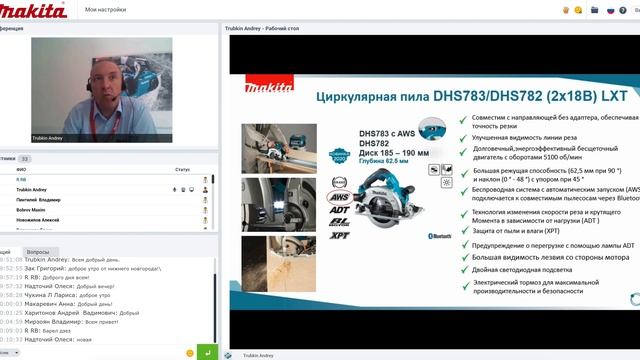The height and width of the screenshot is (360, 640).
Task: Click the participants count badge 33
Action: pos(24,159)
